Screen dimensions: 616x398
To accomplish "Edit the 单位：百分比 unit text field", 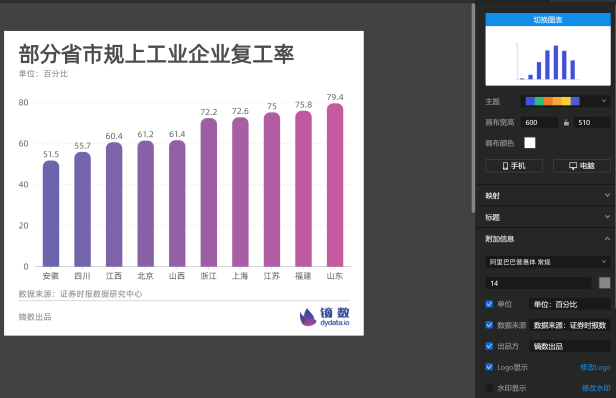I will pyautogui.click(x=570, y=304).
